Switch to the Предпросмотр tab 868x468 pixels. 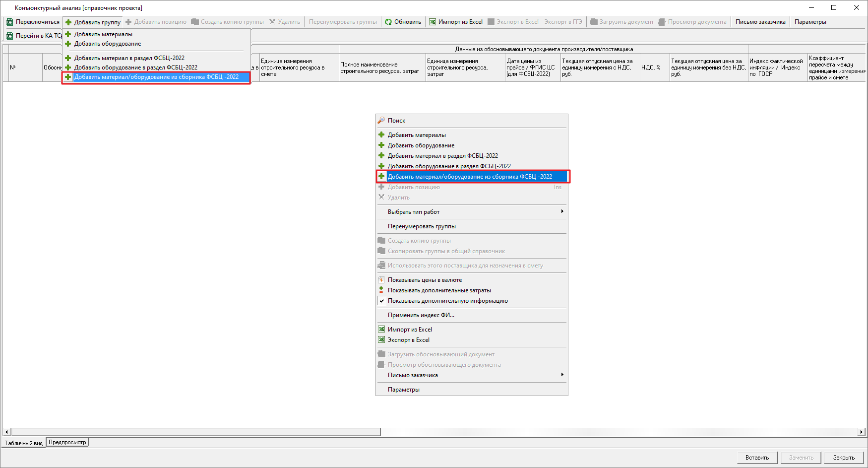[x=67, y=442]
